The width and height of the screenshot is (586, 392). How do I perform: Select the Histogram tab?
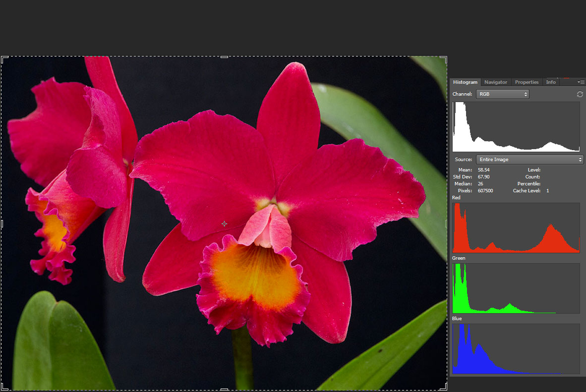tap(465, 82)
